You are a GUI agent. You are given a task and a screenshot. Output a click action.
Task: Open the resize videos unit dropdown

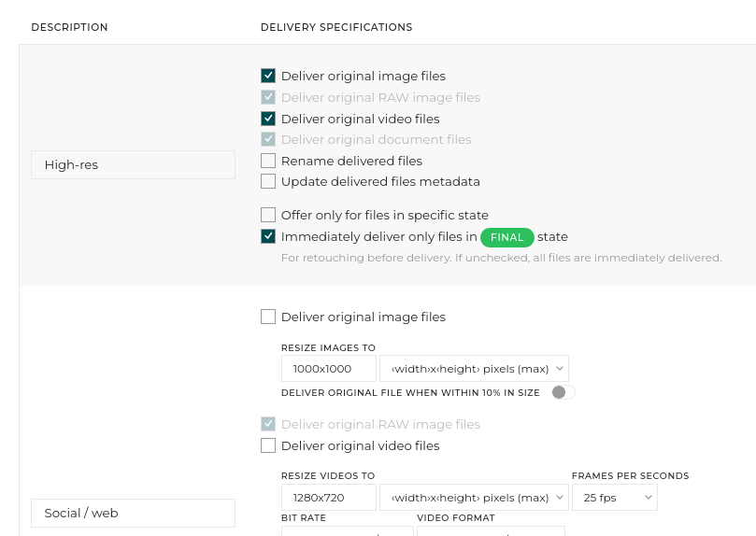pos(474,498)
